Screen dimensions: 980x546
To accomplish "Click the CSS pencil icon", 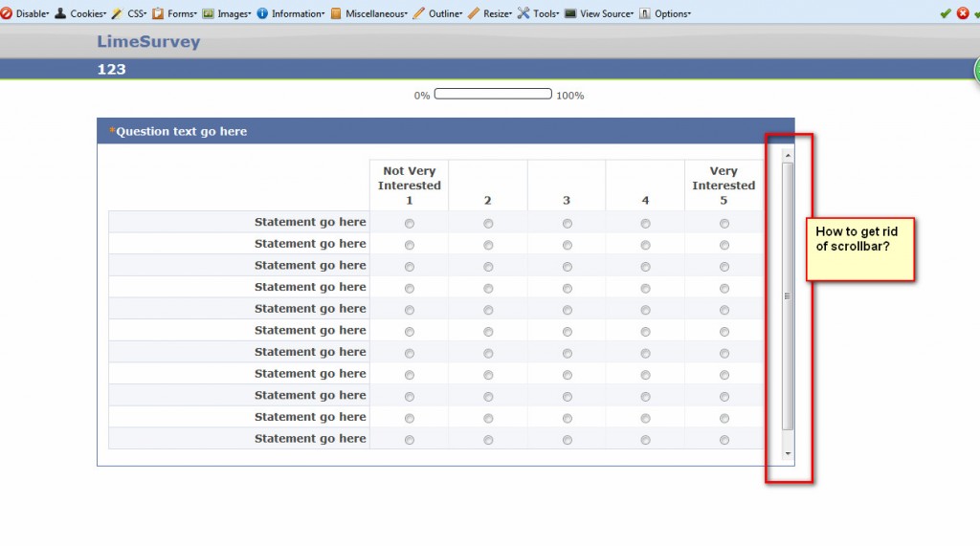I will [117, 13].
